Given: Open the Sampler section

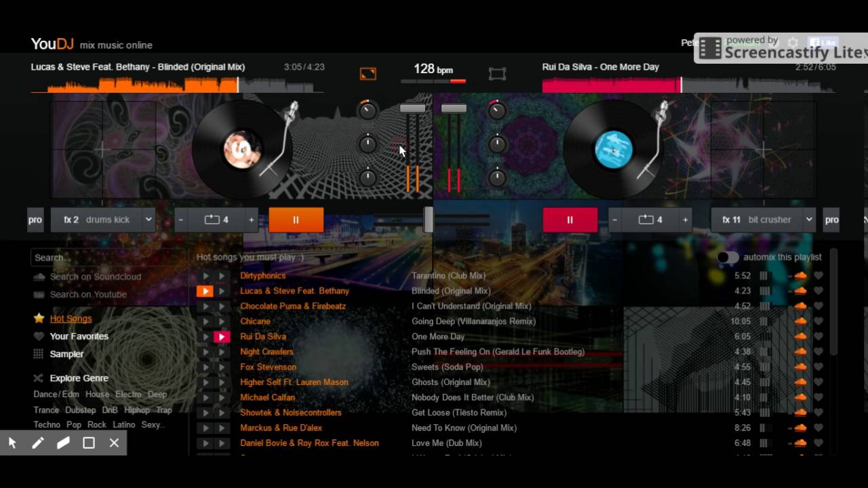Looking at the screenshot, I should click(x=66, y=354).
